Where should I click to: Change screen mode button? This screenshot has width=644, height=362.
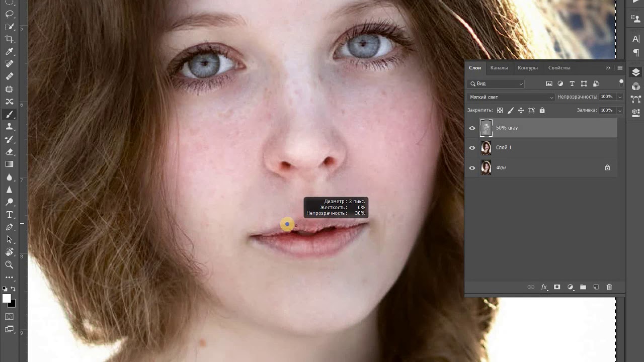click(x=9, y=329)
